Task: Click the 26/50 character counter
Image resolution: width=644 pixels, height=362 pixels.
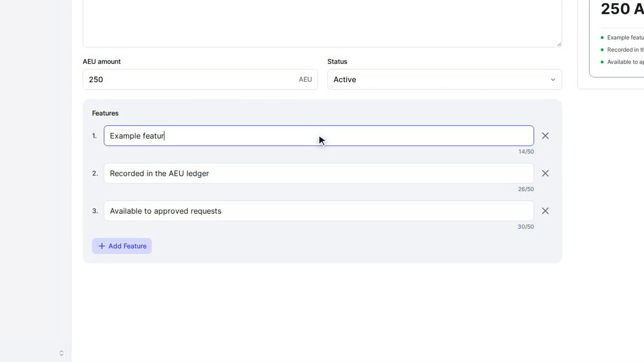Action: point(526,189)
